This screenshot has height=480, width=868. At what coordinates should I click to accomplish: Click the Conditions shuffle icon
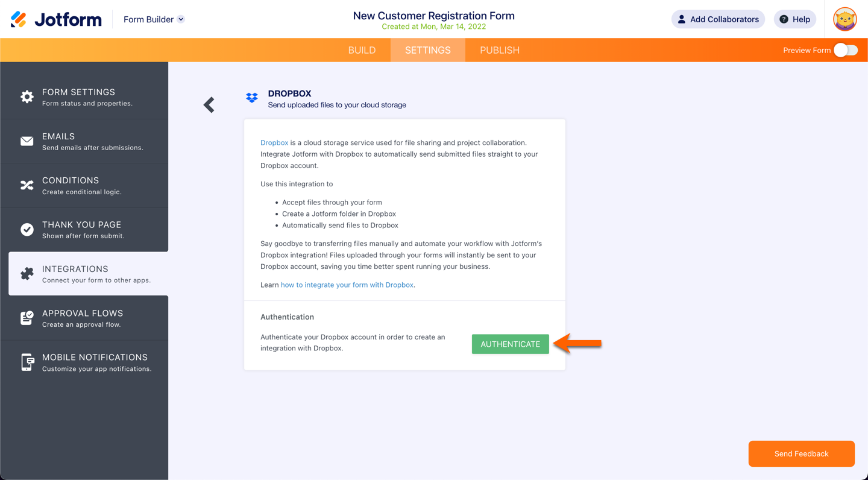(x=27, y=185)
